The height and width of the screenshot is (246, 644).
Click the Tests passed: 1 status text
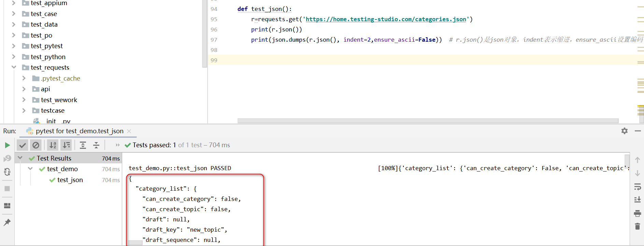click(154, 145)
